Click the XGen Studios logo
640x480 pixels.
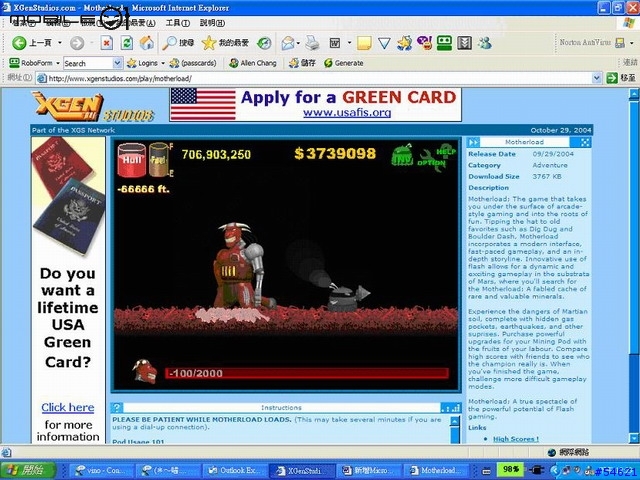point(93,107)
